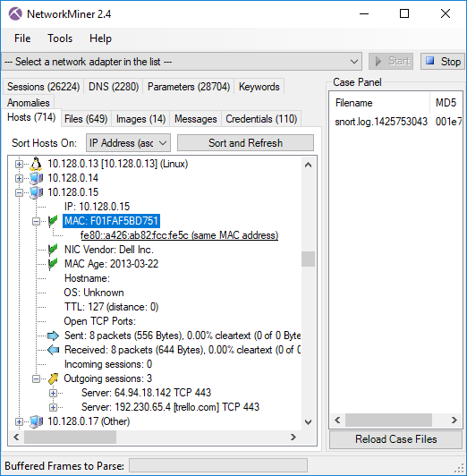Switch to the Credentials (110) tab
The height and width of the screenshot is (476, 467).
pyautogui.click(x=261, y=119)
